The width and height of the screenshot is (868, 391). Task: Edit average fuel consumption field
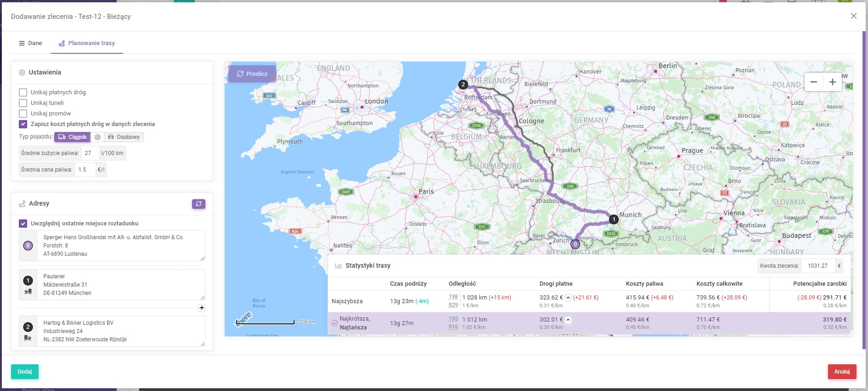tap(90, 153)
